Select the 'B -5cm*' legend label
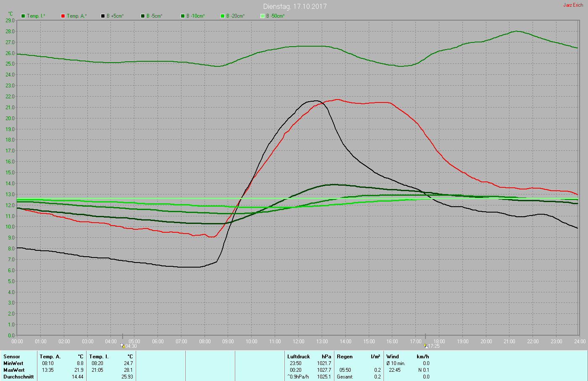 coord(154,16)
